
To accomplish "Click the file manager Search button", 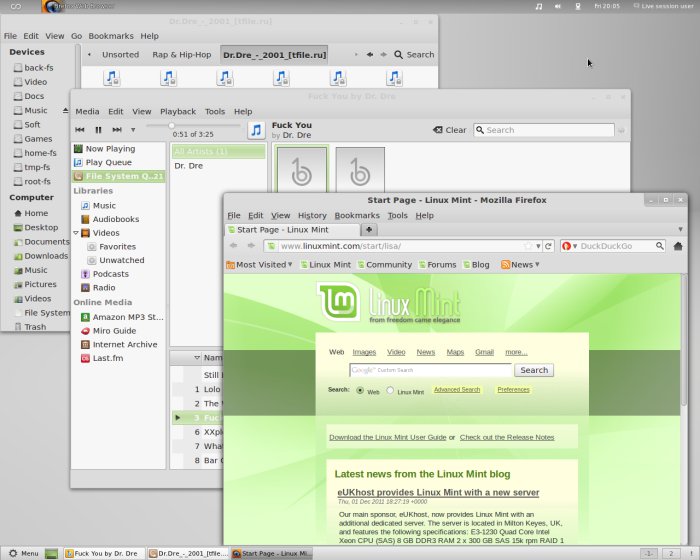I will pos(414,54).
